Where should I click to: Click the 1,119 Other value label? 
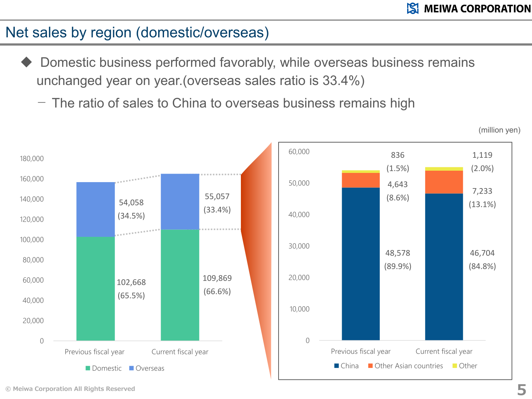coord(482,155)
